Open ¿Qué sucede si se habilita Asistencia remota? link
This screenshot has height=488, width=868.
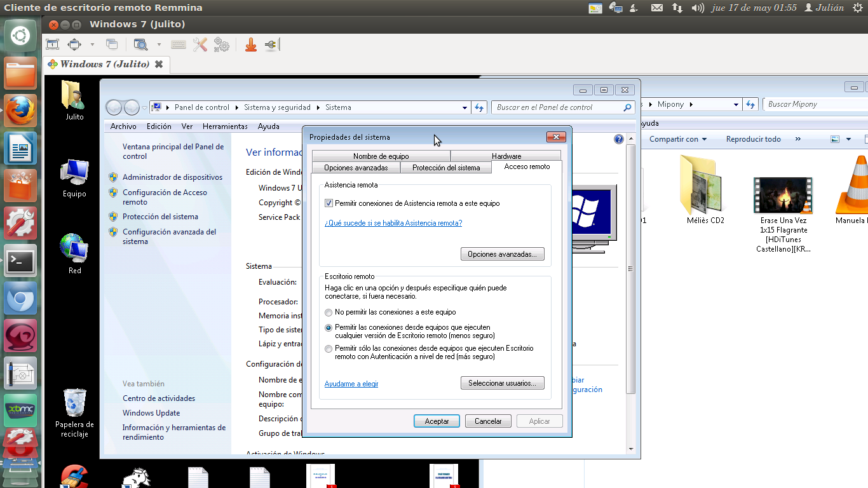click(393, 223)
